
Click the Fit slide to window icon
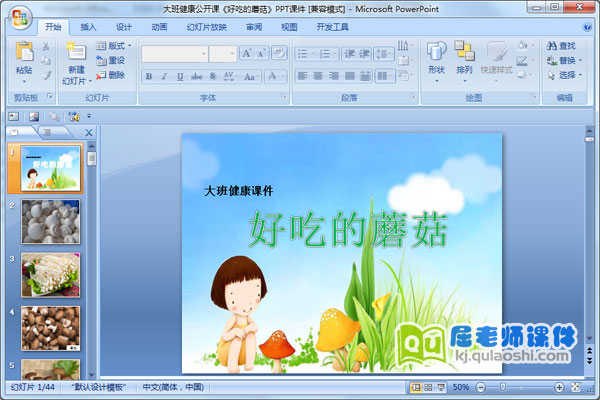(x=576, y=387)
